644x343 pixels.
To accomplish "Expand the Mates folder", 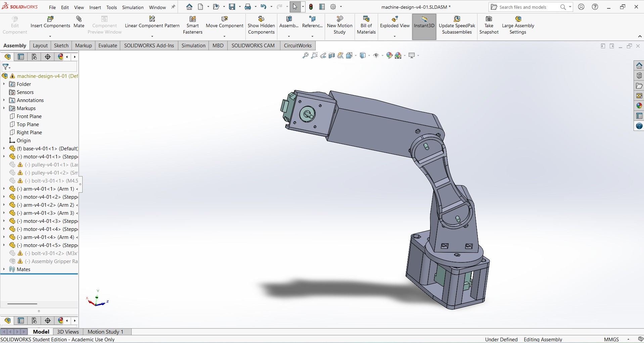I will coord(4,269).
